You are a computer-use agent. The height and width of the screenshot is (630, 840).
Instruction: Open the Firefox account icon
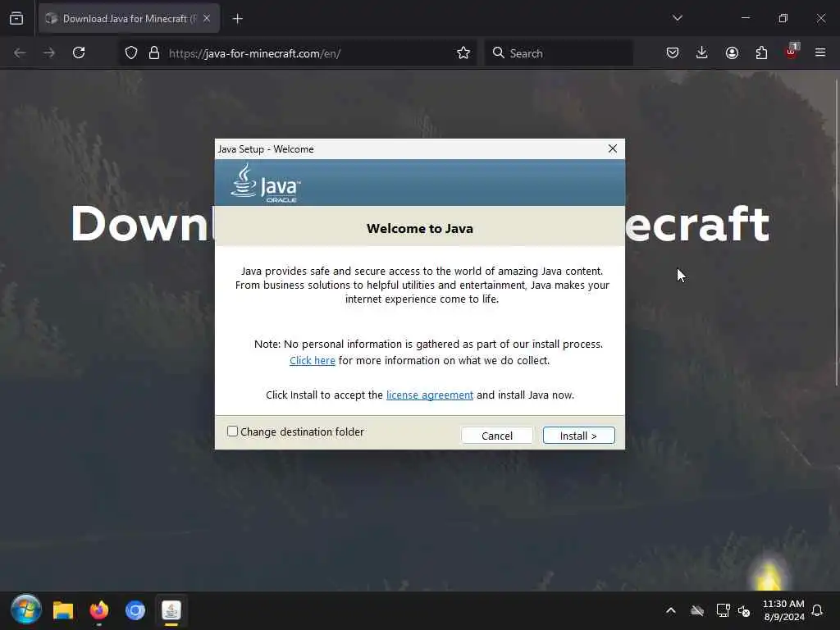(732, 52)
